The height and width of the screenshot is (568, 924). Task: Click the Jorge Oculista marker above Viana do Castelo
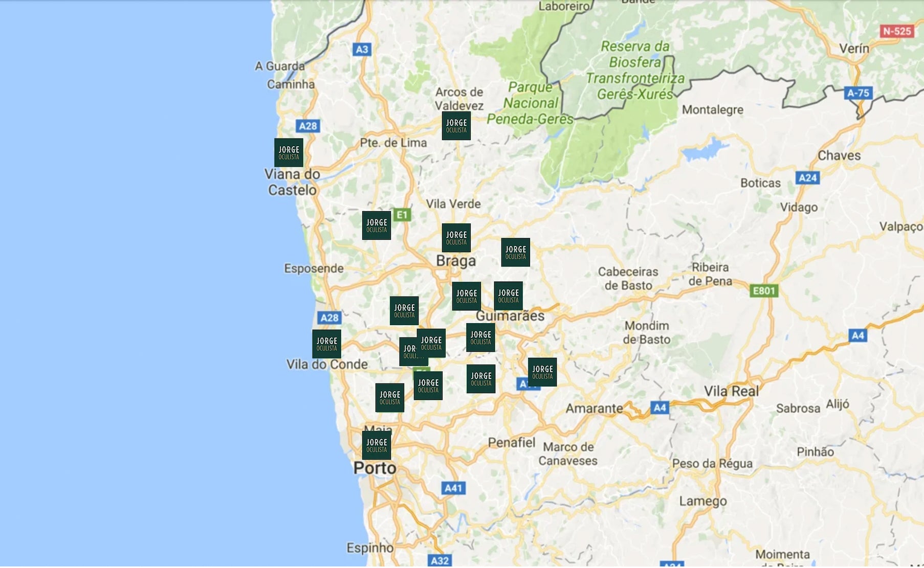pyautogui.click(x=289, y=152)
